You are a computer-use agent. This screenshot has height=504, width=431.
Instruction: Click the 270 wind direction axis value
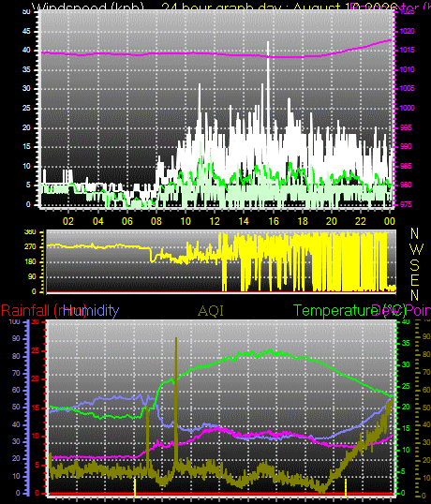tap(30, 247)
